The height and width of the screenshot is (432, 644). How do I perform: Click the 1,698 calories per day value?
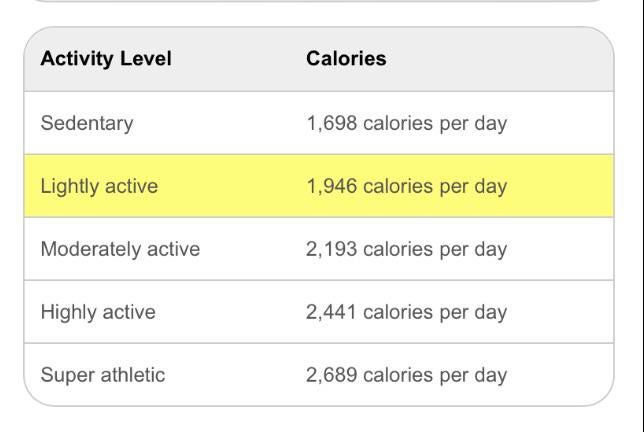click(x=406, y=124)
